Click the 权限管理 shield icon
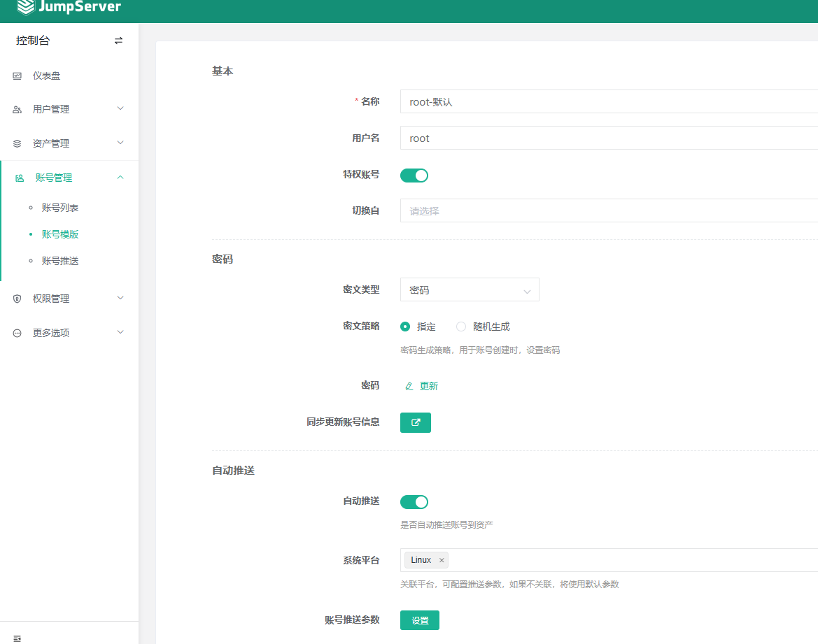 click(17, 299)
